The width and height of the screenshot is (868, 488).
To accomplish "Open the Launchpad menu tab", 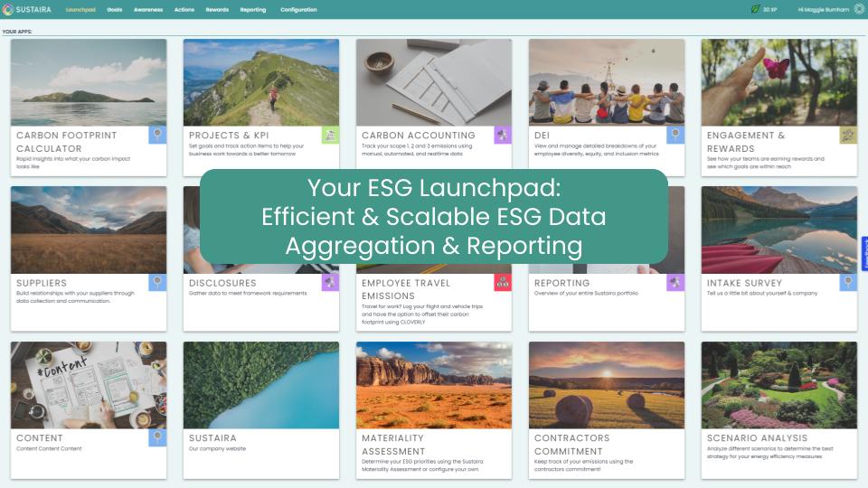I will 80,9.
